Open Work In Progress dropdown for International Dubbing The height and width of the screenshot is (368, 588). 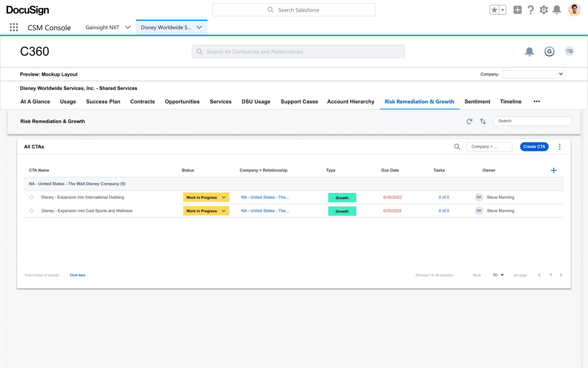(224, 197)
